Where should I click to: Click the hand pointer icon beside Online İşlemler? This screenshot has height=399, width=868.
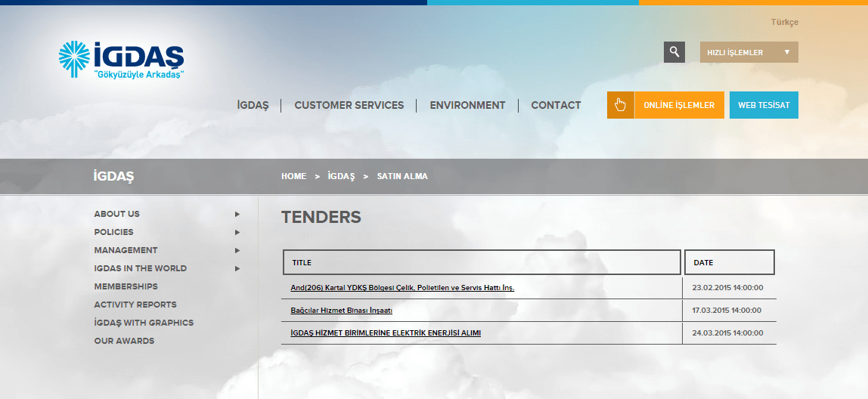[621, 105]
